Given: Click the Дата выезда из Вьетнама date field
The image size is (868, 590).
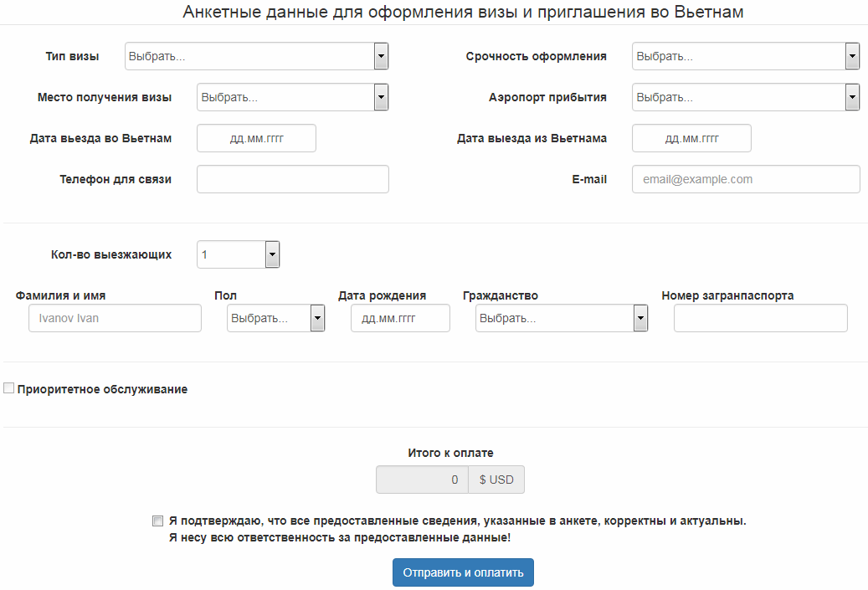Looking at the screenshot, I should (x=691, y=138).
